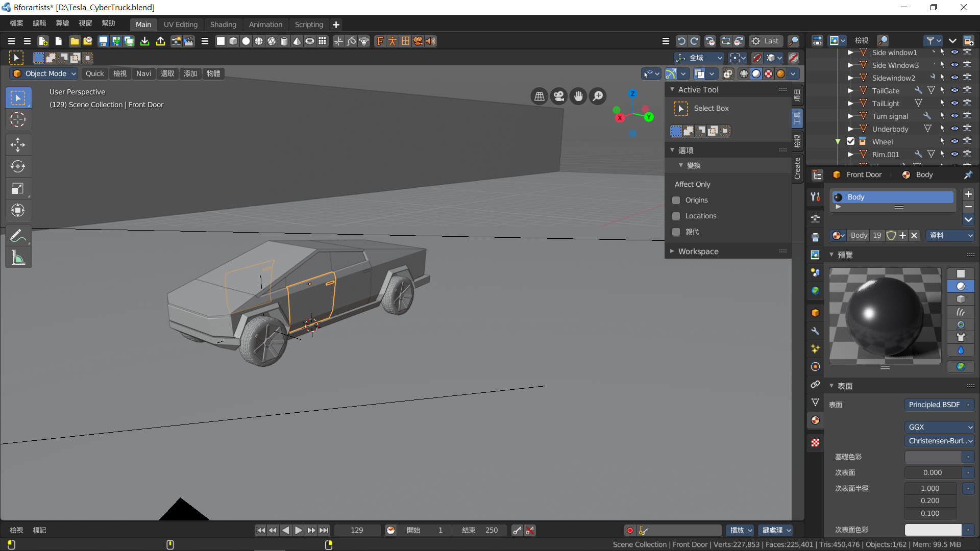Image resolution: width=980 pixels, height=551 pixels.
Task: Click the Principled BSDF surface button
Action: coord(939,405)
